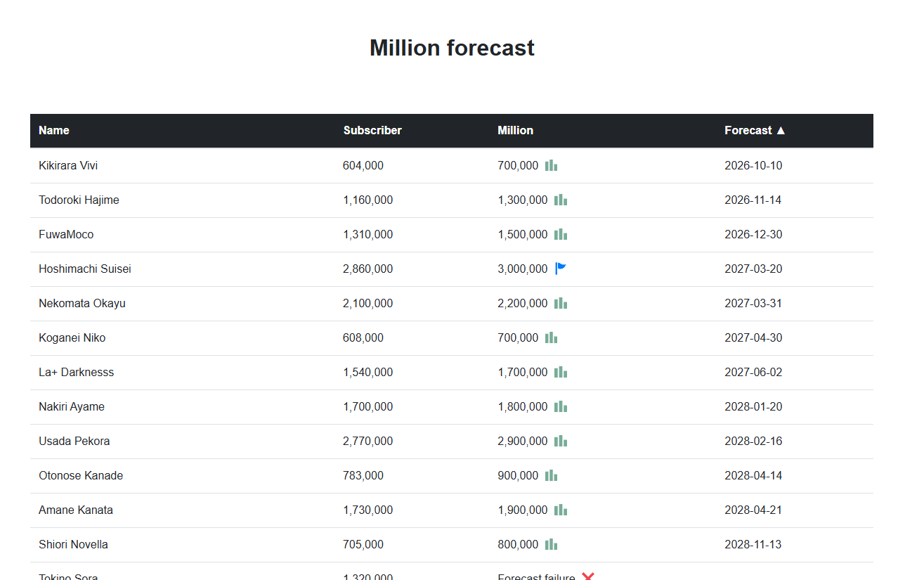Select the subscriber value 1,730,000
Viewport: 924px width, 580px height.
(368, 510)
